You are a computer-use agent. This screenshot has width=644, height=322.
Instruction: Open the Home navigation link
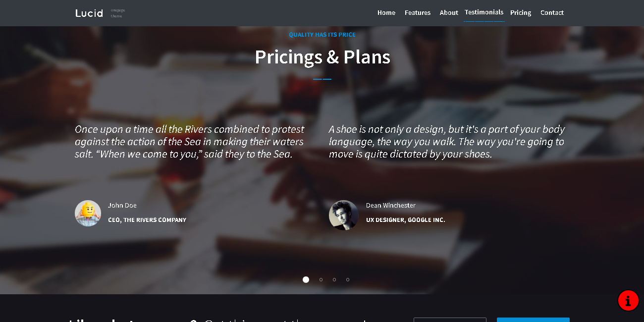tap(386, 13)
